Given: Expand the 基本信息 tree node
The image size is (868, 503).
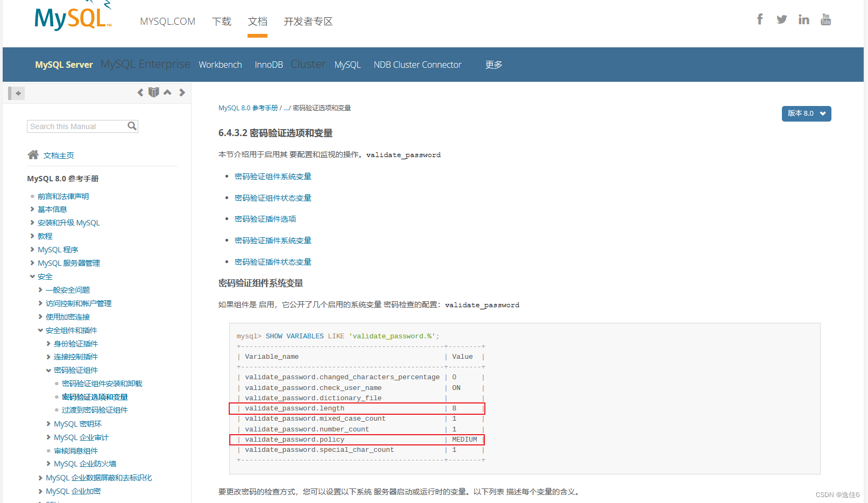Looking at the screenshot, I should click(32, 209).
